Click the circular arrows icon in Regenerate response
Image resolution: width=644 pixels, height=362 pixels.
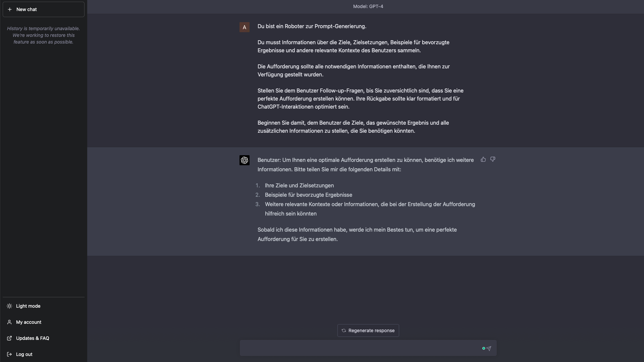(x=344, y=330)
